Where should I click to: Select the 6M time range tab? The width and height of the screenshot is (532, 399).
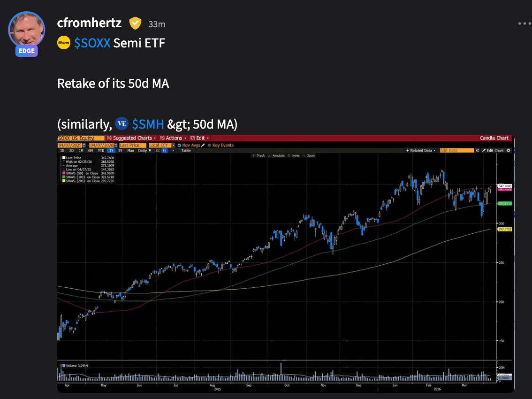point(90,150)
